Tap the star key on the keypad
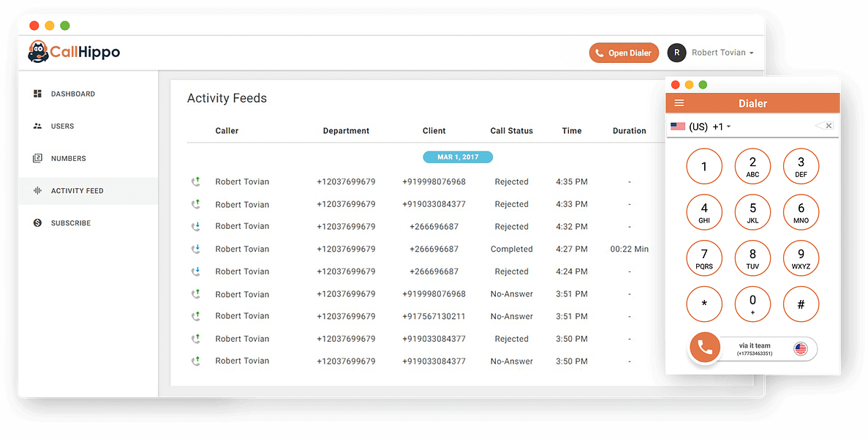 click(x=704, y=304)
